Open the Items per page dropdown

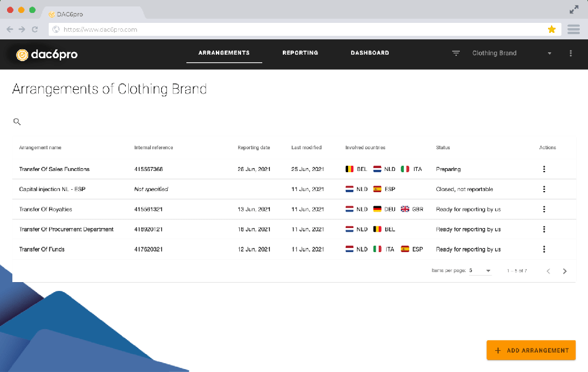480,270
